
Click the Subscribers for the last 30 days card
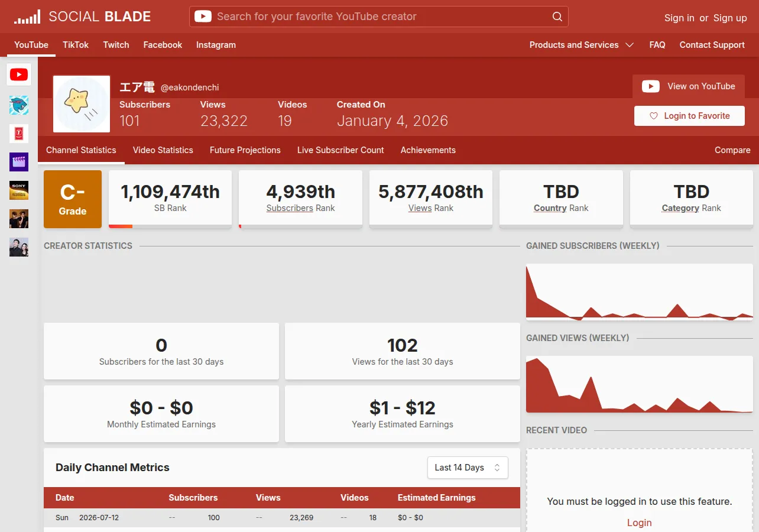click(x=161, y=351)
